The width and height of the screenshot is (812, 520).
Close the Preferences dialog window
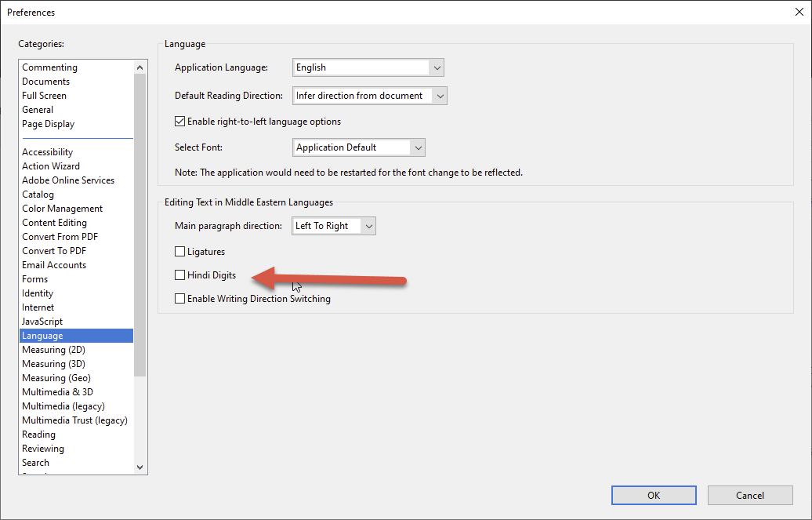point(798,12)
